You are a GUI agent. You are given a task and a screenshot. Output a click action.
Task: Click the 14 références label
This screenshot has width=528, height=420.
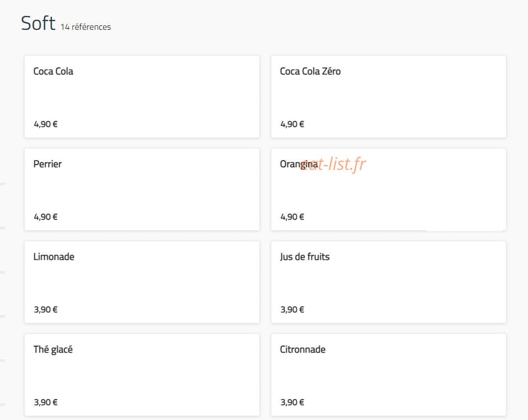pyautogui.click(x=86, y=27)
